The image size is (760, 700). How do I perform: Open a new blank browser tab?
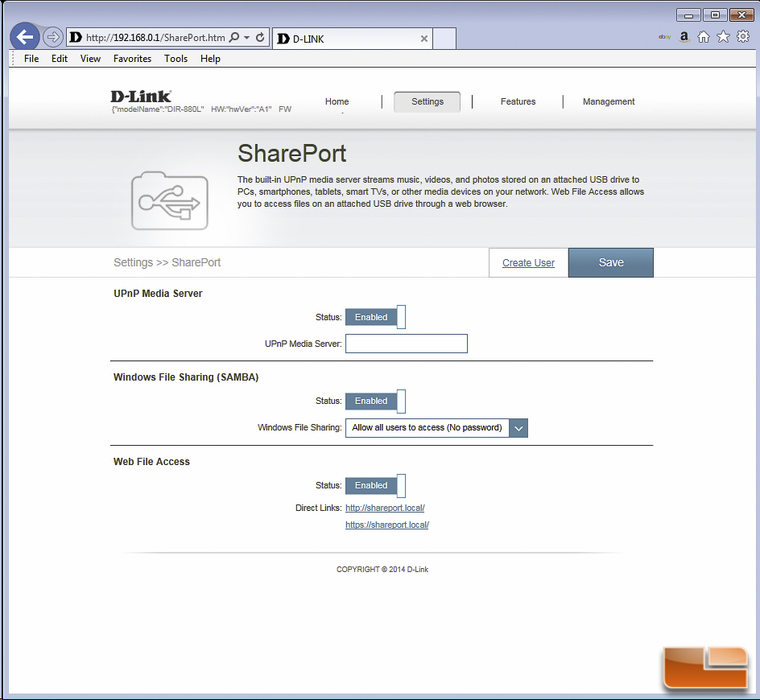444,39
